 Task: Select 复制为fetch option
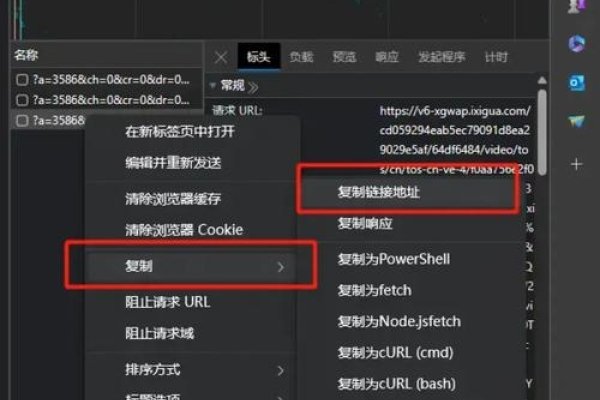click(409, 291)
